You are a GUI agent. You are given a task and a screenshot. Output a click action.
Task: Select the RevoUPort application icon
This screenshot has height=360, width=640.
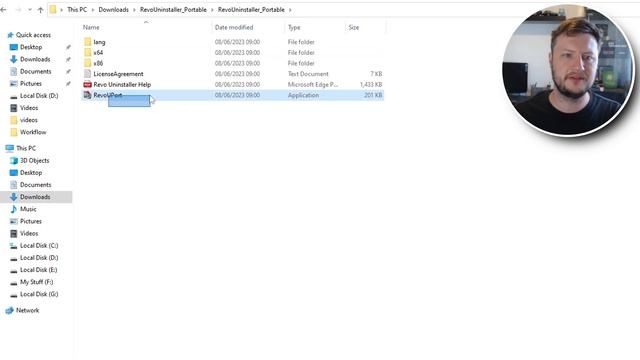pyautogui.click(x=87, y=95)
